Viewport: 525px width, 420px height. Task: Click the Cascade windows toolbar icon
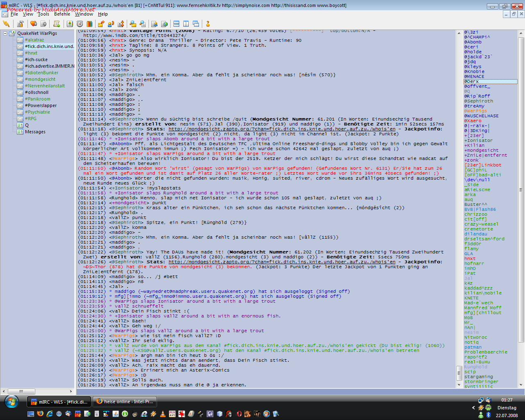(x=196, y=24)
